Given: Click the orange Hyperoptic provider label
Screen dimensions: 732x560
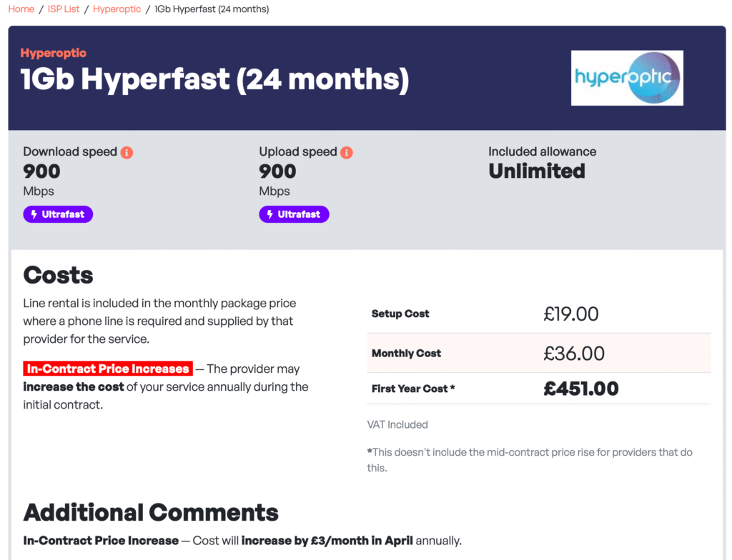Looking at the screenshot, I should pyautogui.click(x=54, y=53).
